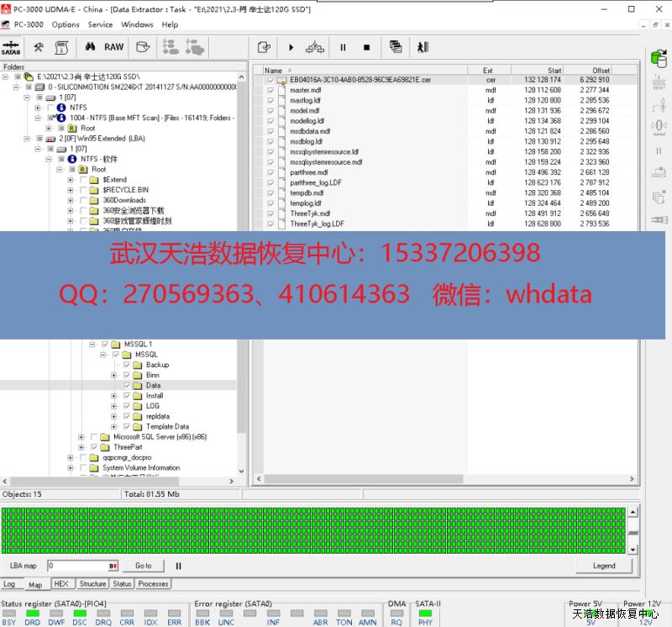Viewport: 672px width, 627px height.
Task: Sort file list by Ext column
Action: [489, 70]
